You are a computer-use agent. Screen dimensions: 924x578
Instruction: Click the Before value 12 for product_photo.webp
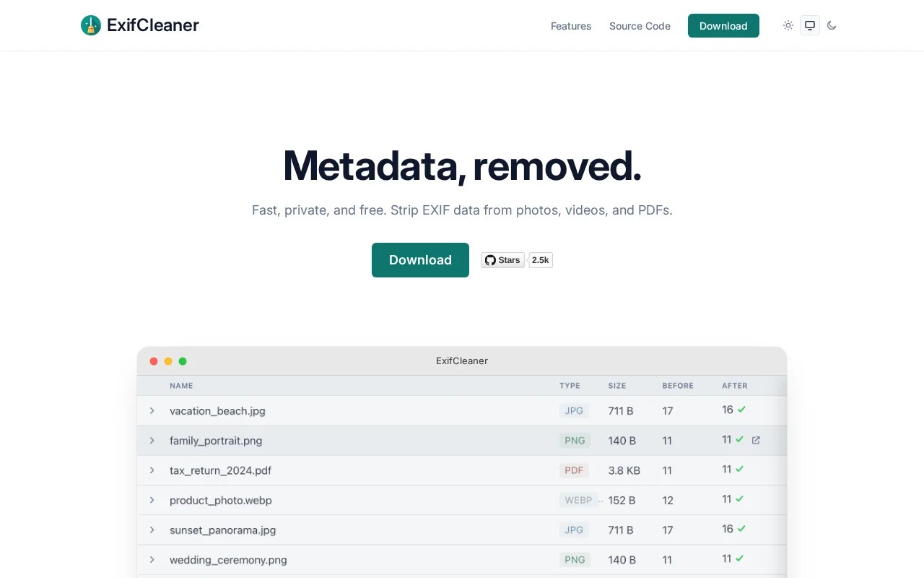[x=668, y=500]
